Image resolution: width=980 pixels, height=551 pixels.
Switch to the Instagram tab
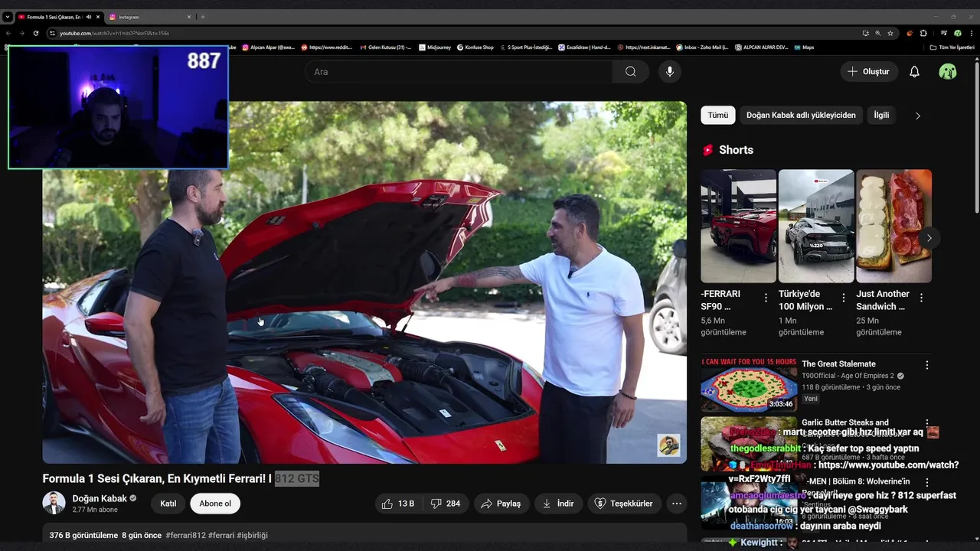pyautogui.click(x=149, y=17)
